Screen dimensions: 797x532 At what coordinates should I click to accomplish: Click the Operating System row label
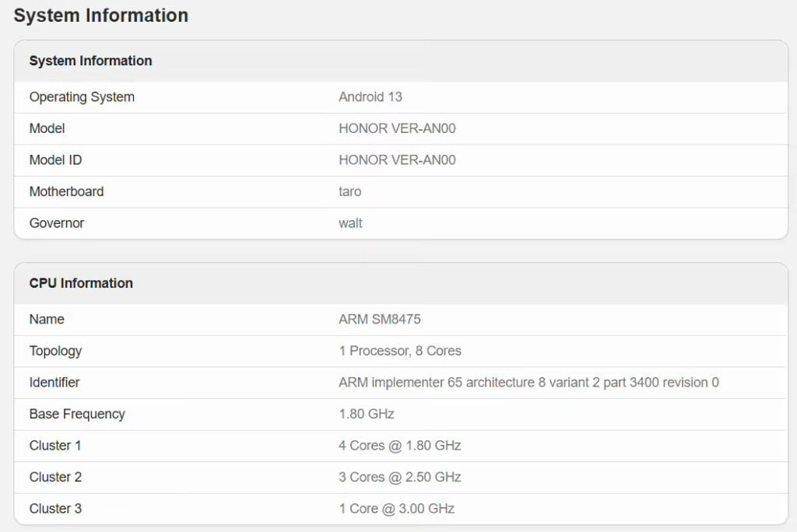(82, 97)
